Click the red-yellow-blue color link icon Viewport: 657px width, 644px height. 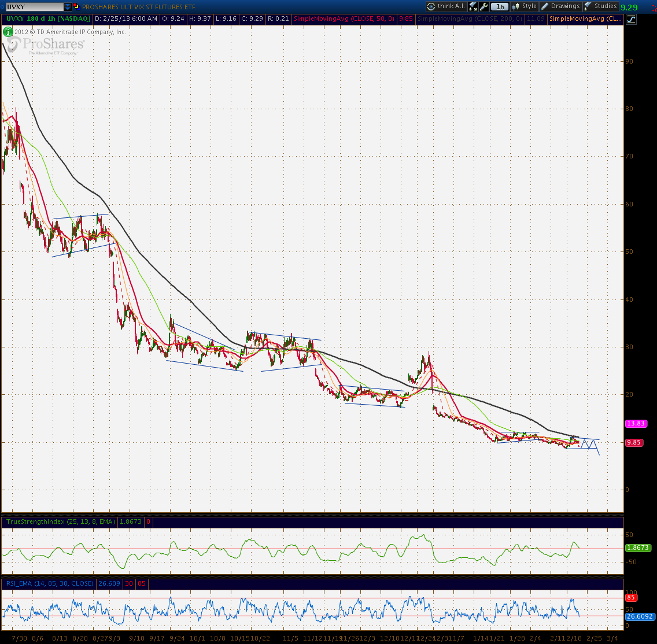[x=76, y=7]
